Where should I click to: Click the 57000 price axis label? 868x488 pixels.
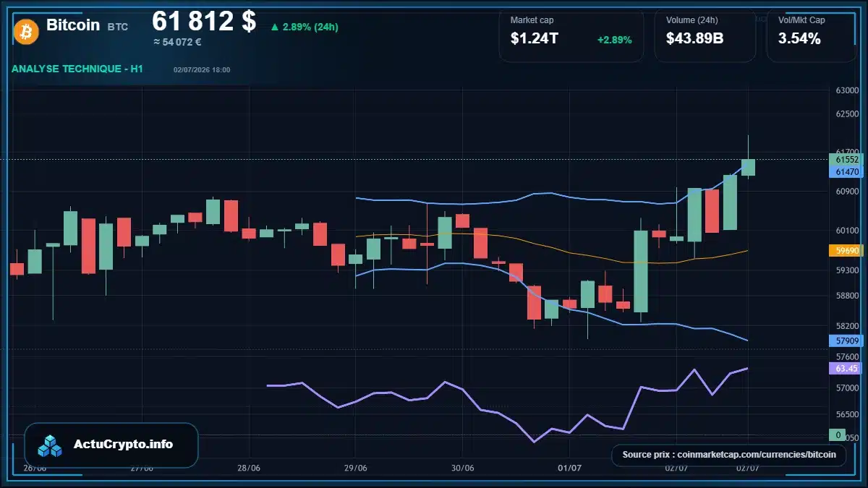847,388
